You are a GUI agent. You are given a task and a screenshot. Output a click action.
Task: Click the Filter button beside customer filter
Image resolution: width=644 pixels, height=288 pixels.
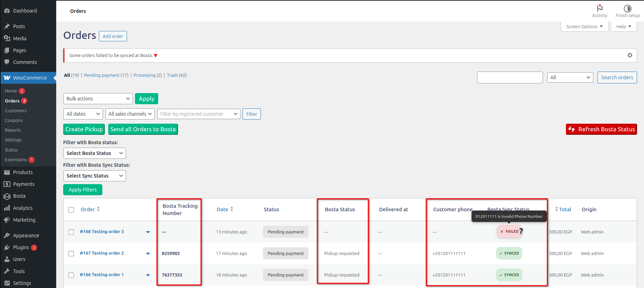coord(252,114)
